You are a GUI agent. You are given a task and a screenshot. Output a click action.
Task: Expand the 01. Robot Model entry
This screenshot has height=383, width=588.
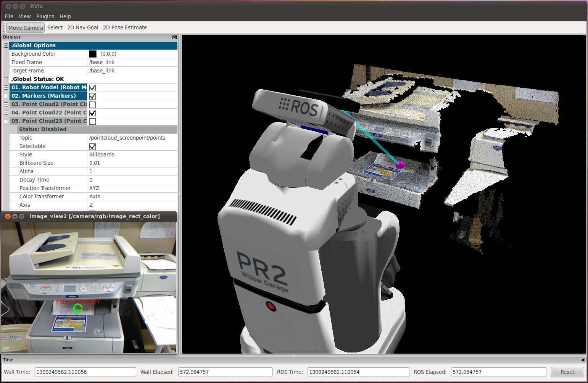click(x=6, y=87)
